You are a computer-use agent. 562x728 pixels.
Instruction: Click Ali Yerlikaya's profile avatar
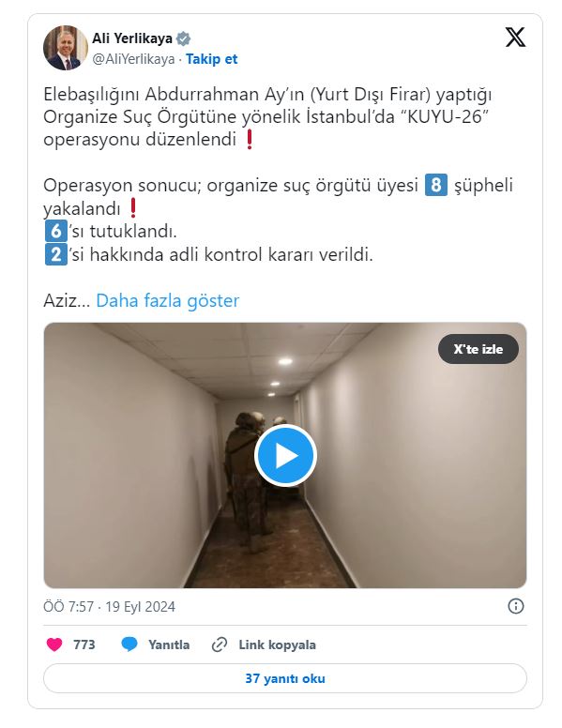coord(66,48)
